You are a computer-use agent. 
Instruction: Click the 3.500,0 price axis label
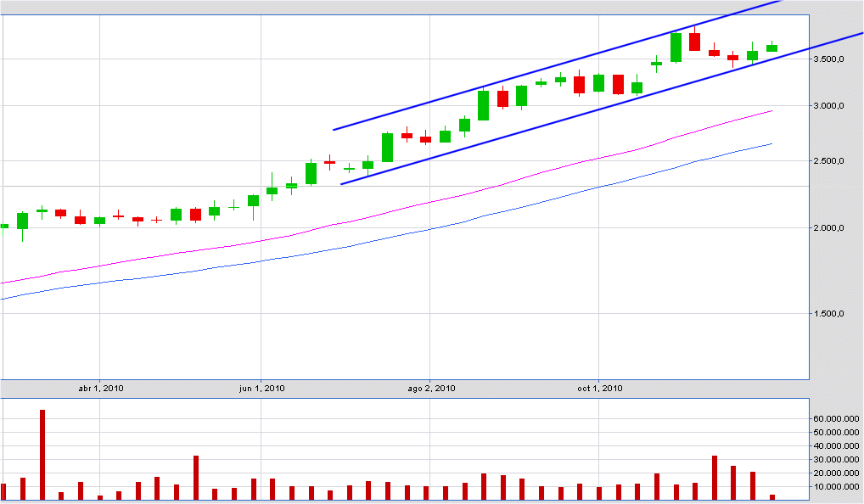click(828, 59)
